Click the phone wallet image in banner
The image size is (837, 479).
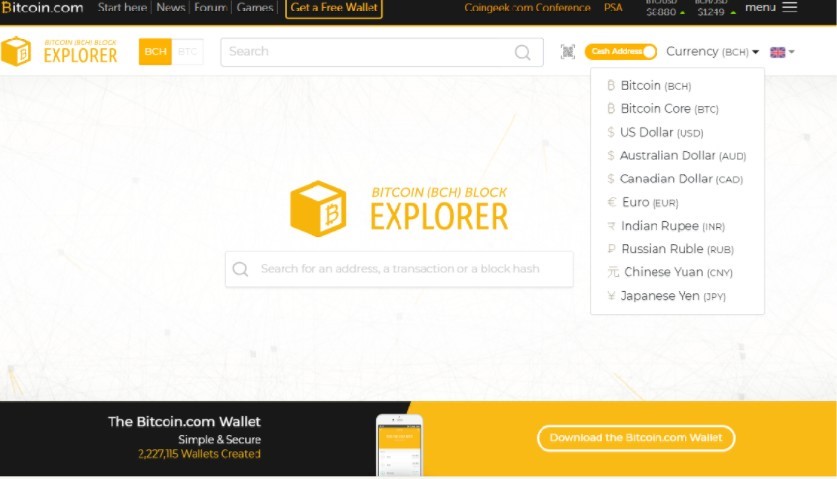coord(399,444)
